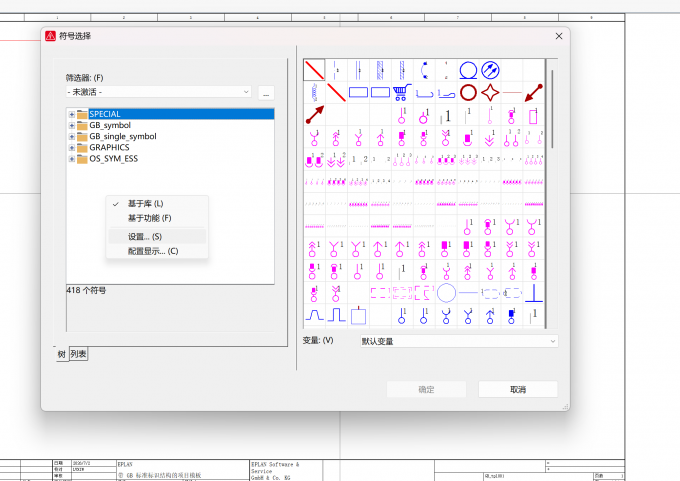Image resolution: width=680 pixels, height=481 pixels.
Task: Select the blue coil spring symbol
Action: coord(314,92)
